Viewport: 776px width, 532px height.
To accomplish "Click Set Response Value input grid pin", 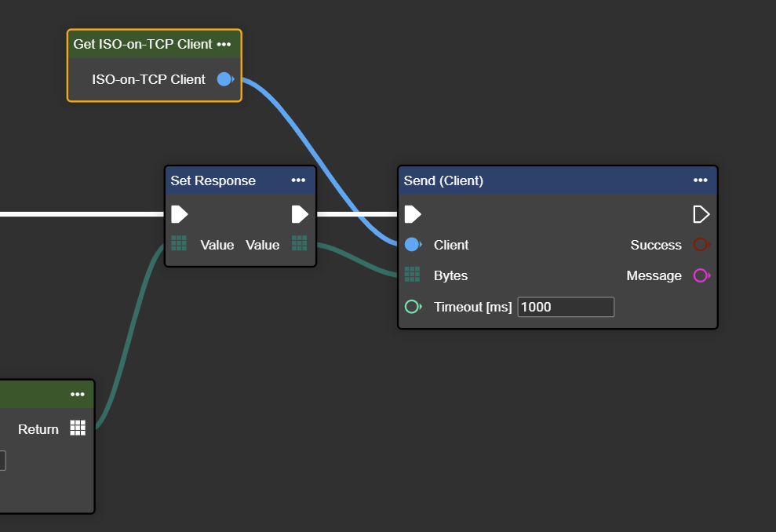I will 179,244.
